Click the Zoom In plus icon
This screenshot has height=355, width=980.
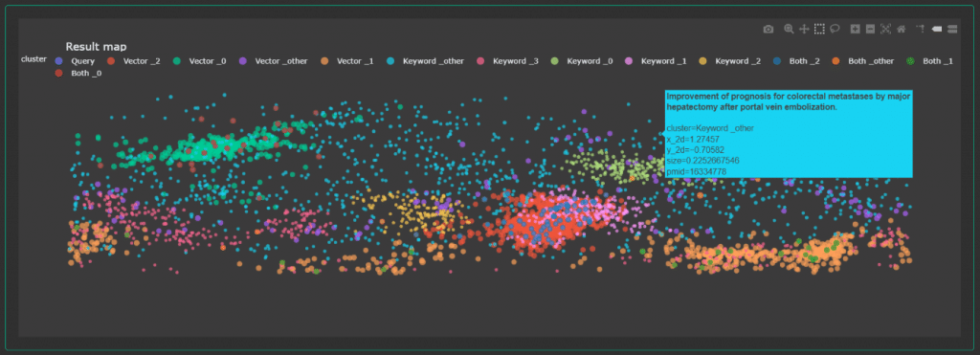point(855,29)
